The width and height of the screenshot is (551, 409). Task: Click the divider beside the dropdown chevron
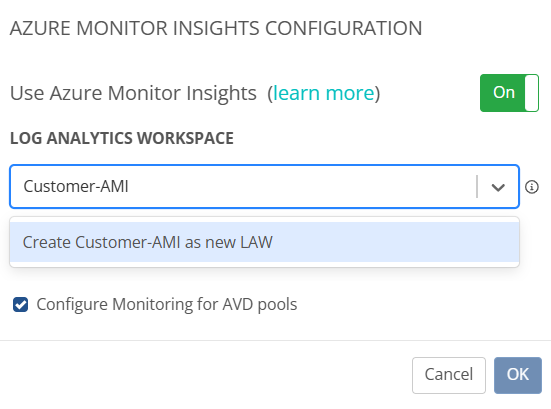pyautogui.click(x=477, y=187)
